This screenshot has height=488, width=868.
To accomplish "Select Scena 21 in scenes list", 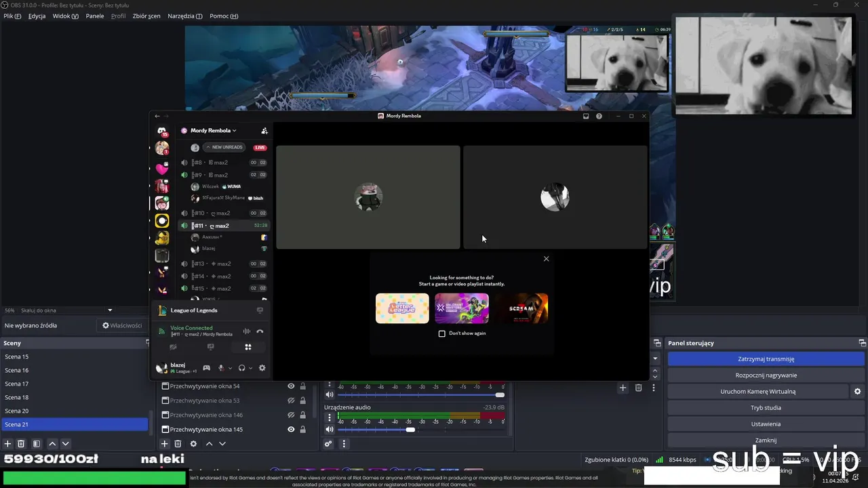I will 74,424.
